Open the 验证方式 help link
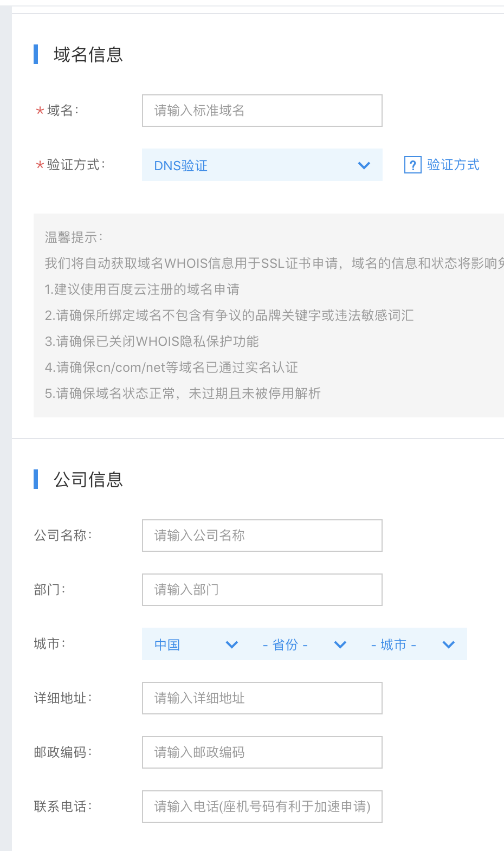This screenshot has width=504, height=851. click(x=453, y=165)
